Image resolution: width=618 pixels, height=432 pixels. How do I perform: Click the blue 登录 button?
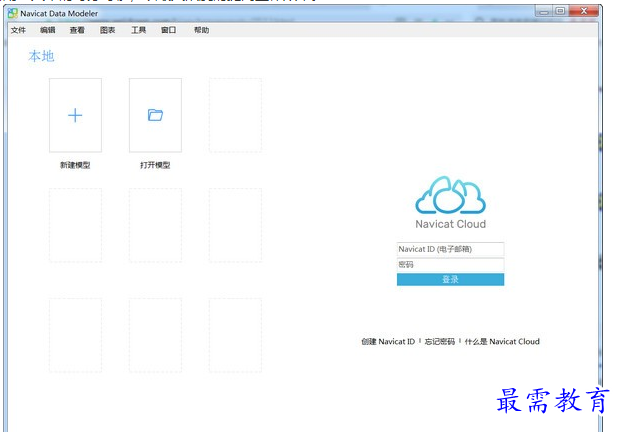click(x=450, y=279)
